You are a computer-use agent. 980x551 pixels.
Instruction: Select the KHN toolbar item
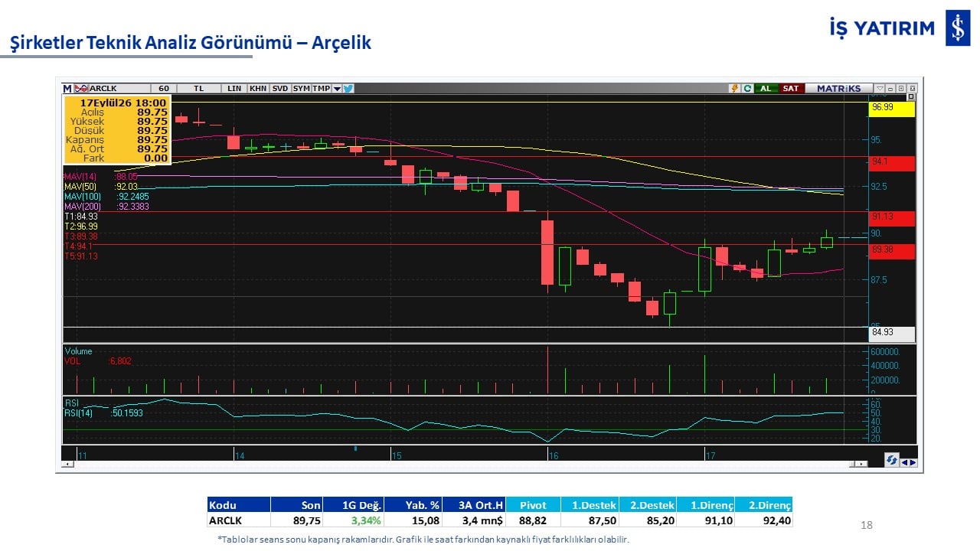click(x=258, y=89)
